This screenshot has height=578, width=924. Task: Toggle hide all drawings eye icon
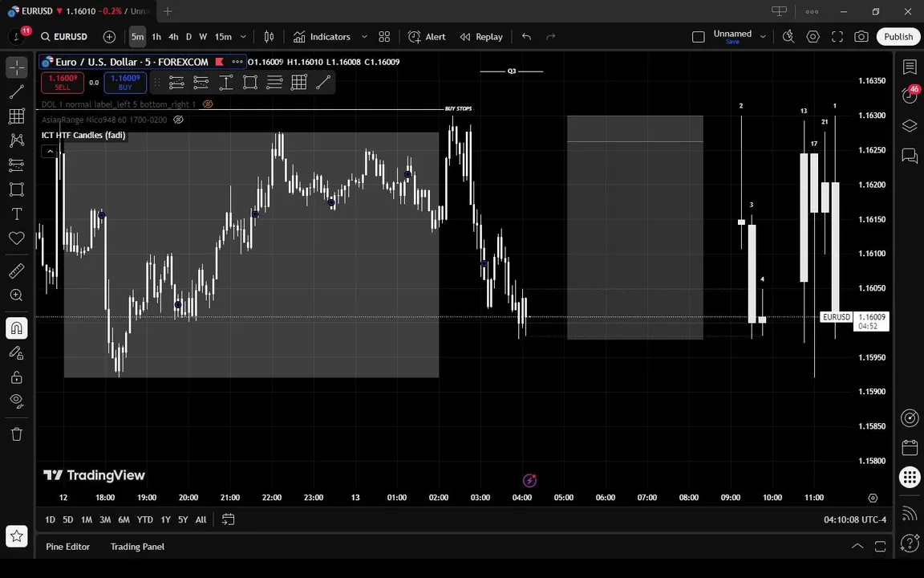point(17,401)
